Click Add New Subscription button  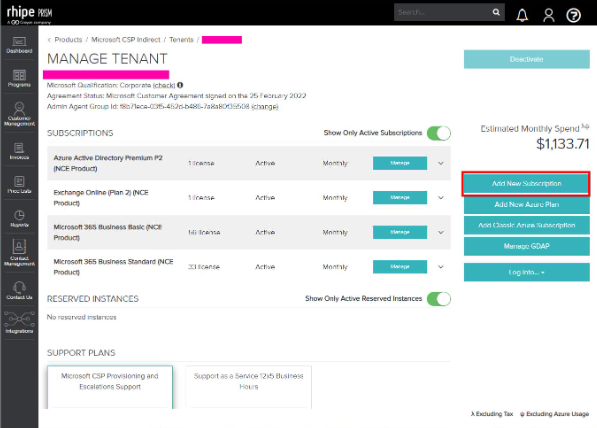(527, 184)
